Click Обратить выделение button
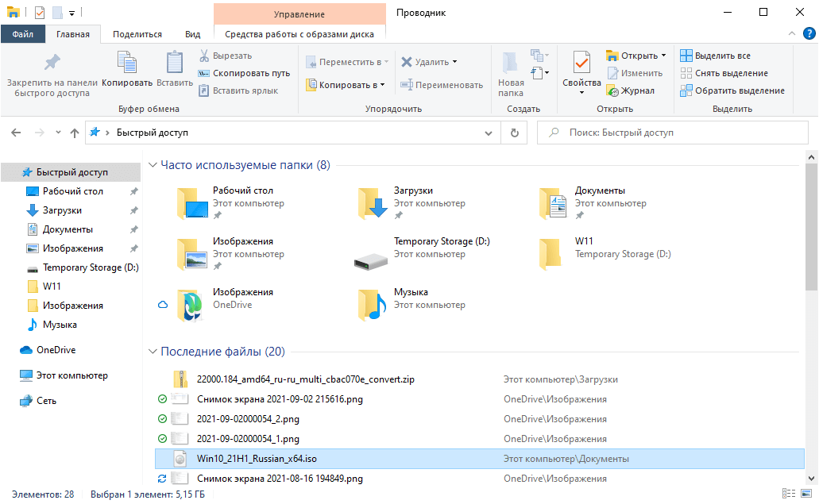Screen dimensions: 819x504 tap(732, 90)
